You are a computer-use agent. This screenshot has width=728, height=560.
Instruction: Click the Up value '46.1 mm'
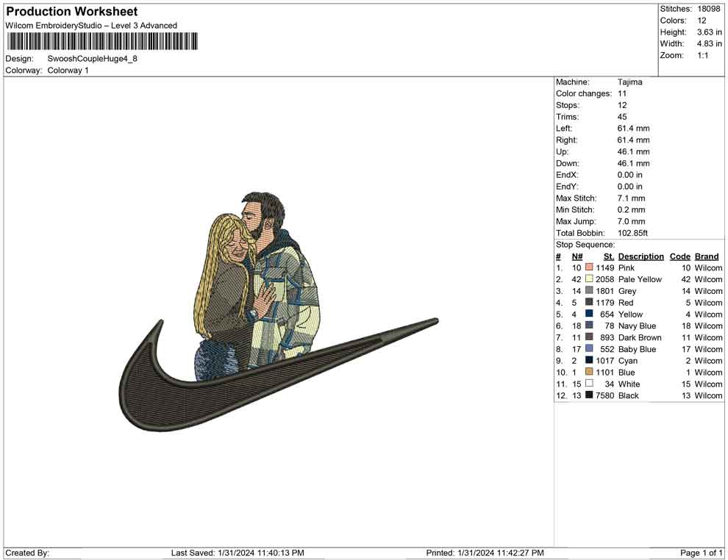tap(633, 151)
